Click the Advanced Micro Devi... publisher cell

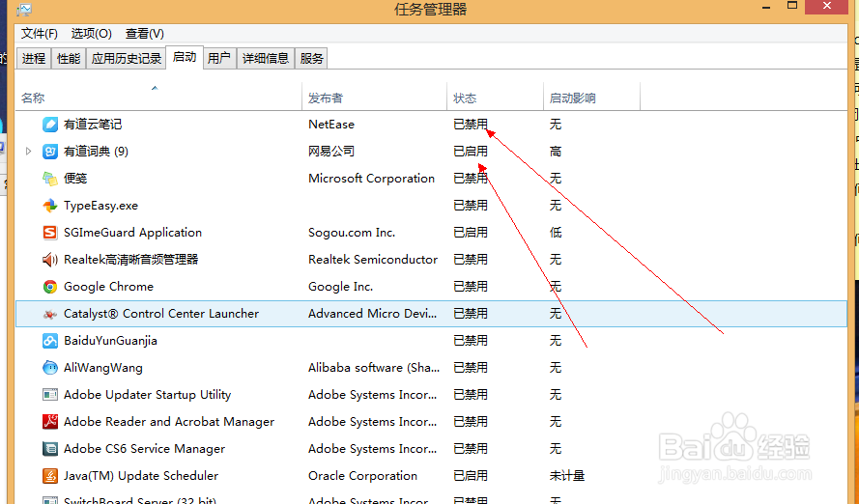[x=373, y=314]
